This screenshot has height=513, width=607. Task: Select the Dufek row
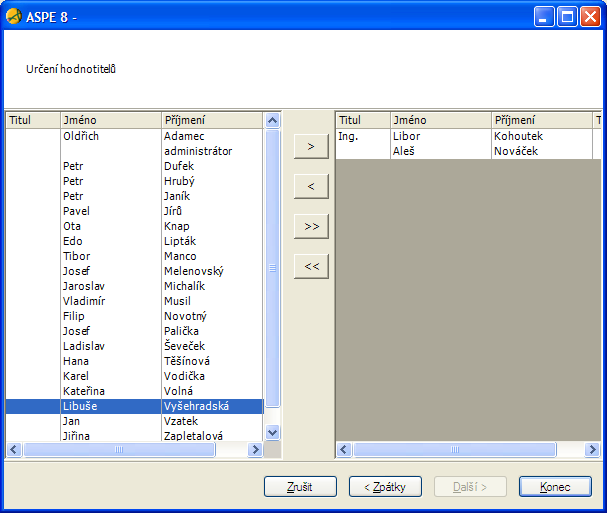[134, 166]
